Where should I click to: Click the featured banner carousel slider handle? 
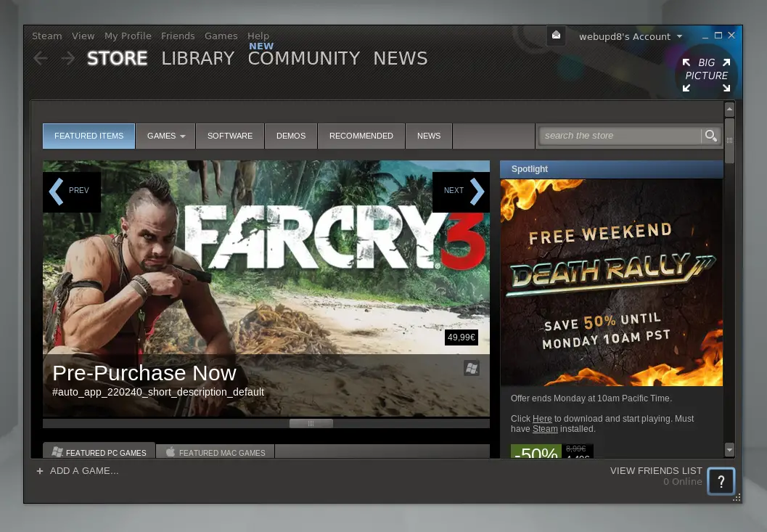311,423
